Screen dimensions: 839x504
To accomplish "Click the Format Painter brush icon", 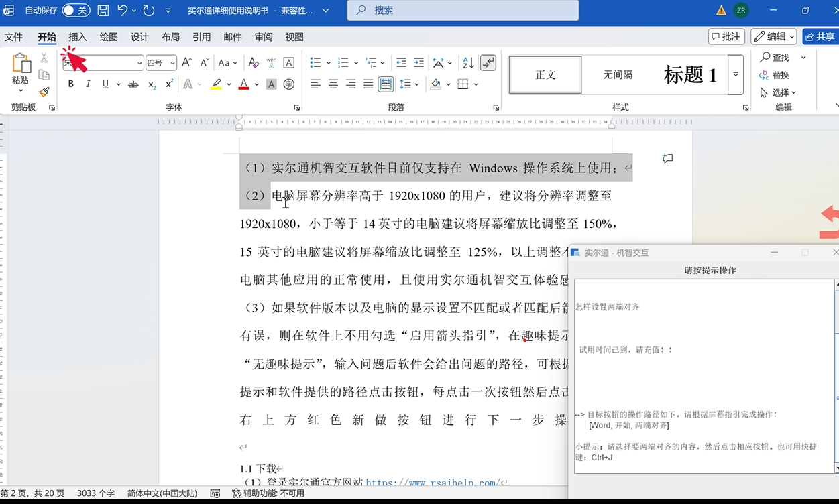I will pyautogui.click(x=44, y=92).
